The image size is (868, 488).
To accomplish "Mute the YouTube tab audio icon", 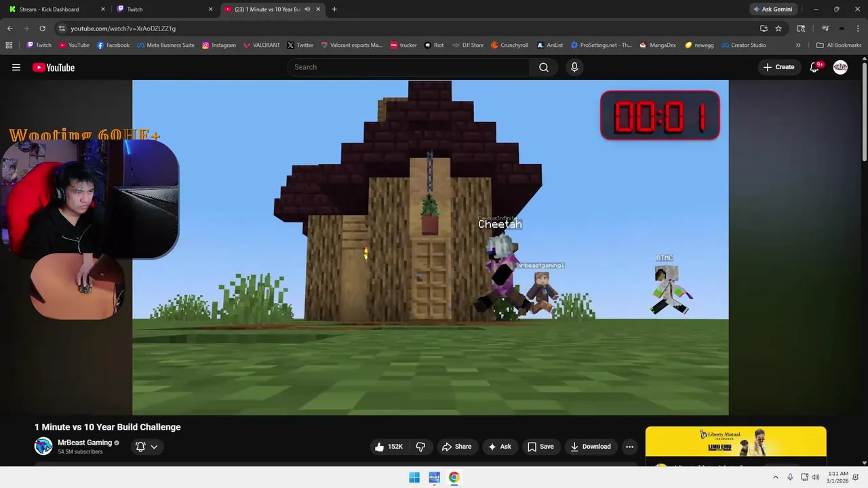I will click(307, 9).
